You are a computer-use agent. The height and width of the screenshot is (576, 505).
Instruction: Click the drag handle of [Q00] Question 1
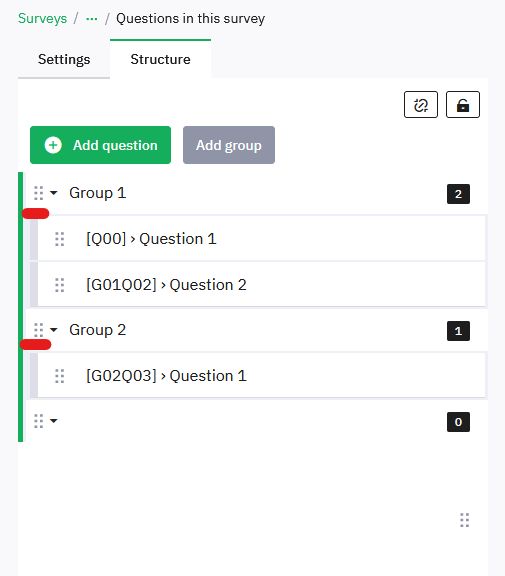tap(59, 239)
